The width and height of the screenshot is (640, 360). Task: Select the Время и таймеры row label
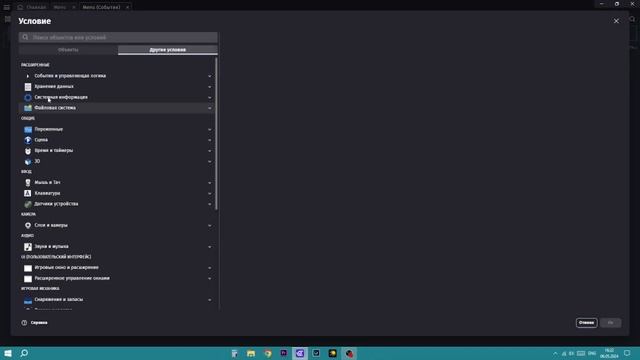(53, 151)
